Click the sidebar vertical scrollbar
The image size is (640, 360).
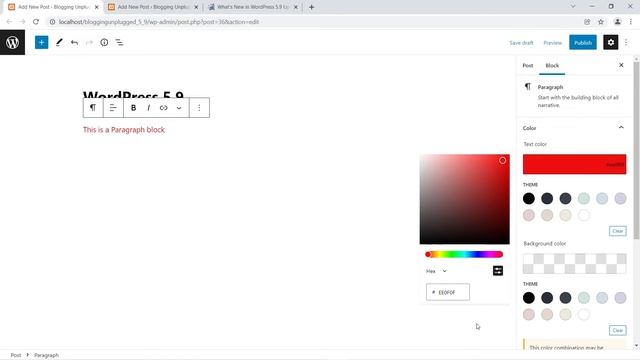tap(636, 151)
